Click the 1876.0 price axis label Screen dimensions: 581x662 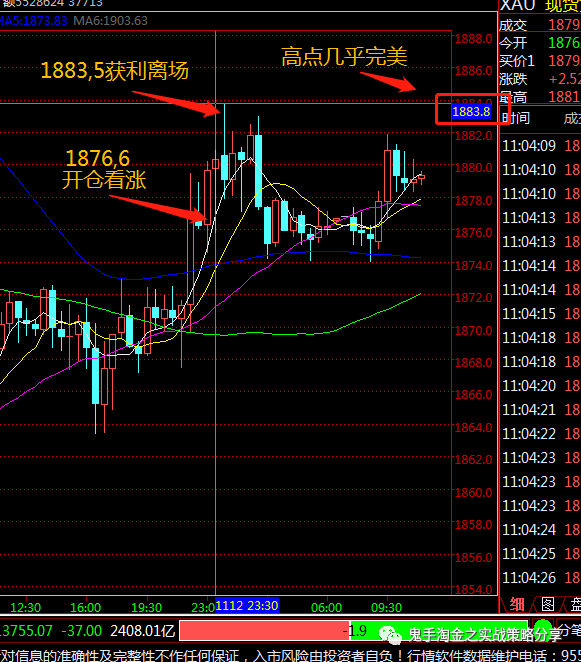pyautogui.click(x=473, y=233)
